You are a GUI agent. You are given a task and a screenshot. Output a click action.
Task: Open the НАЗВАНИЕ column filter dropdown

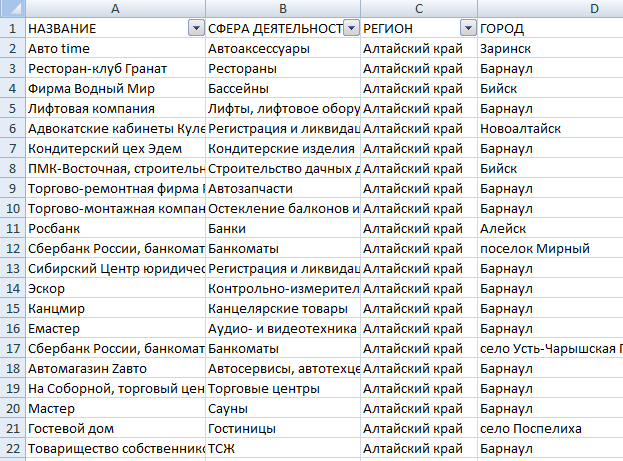195,28
